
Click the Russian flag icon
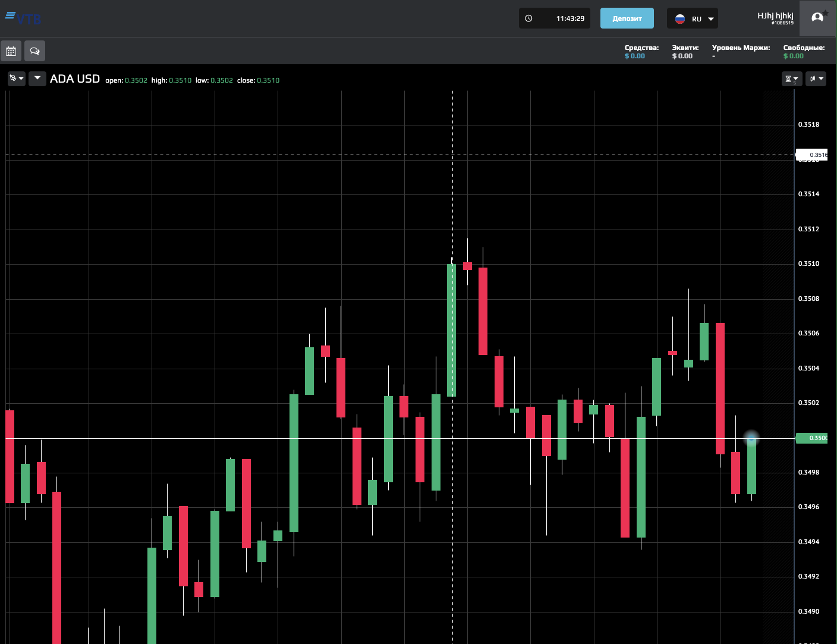[679, 18]
